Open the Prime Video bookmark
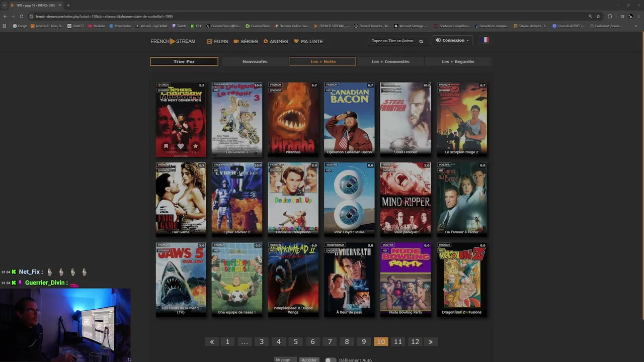644x362 pixels. pyautogui.click(x=120, y=26)
